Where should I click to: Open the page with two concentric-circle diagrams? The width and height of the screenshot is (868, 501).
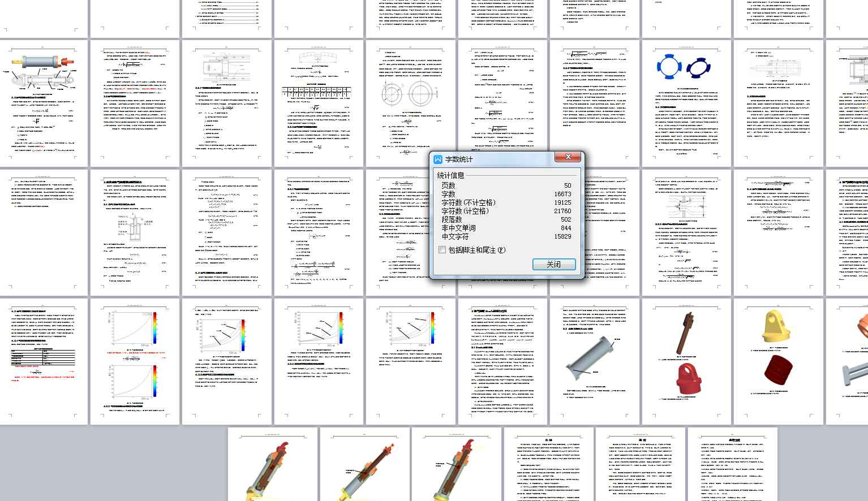pos(410,103)
